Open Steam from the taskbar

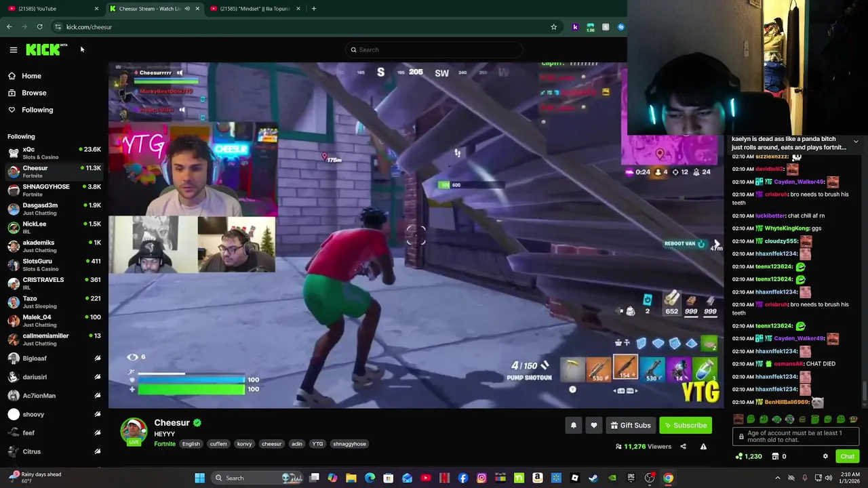(593, 479)
